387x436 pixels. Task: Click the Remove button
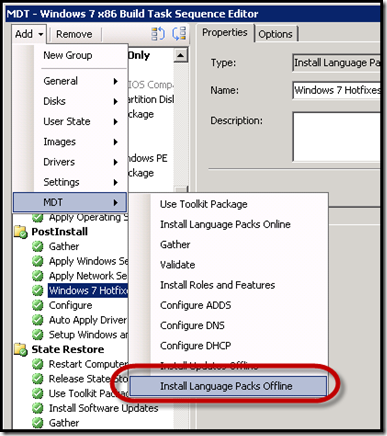point(74,34)
